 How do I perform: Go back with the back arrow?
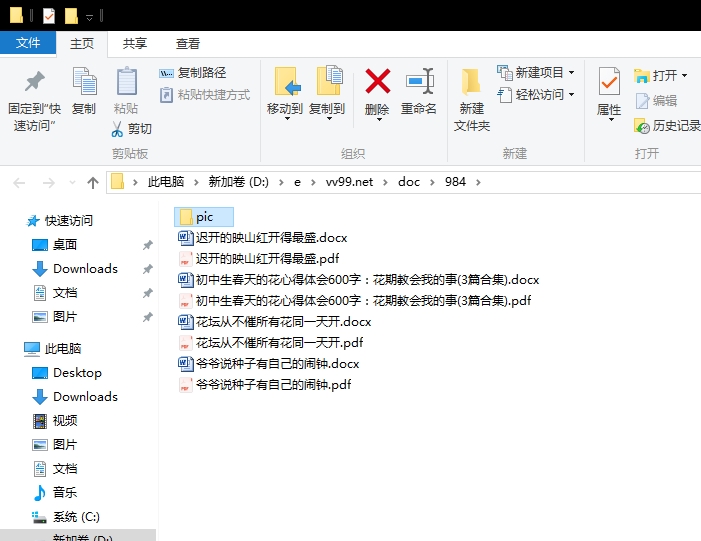point(19,182)
